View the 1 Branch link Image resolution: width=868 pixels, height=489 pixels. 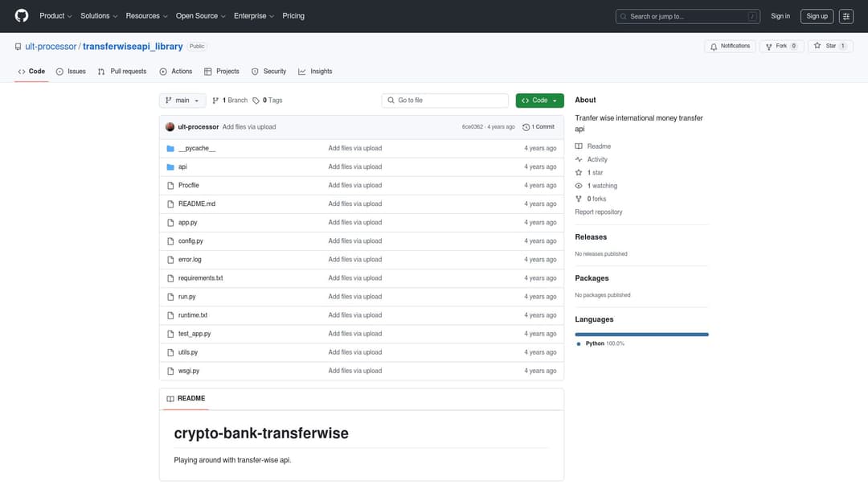pyautogui.click(x=230, y=101)
